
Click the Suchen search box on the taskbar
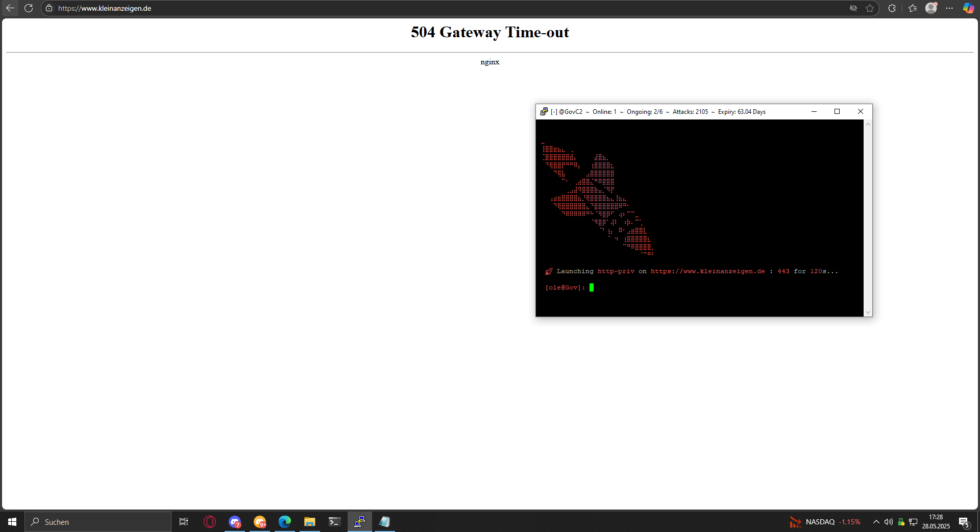(98, 522)
